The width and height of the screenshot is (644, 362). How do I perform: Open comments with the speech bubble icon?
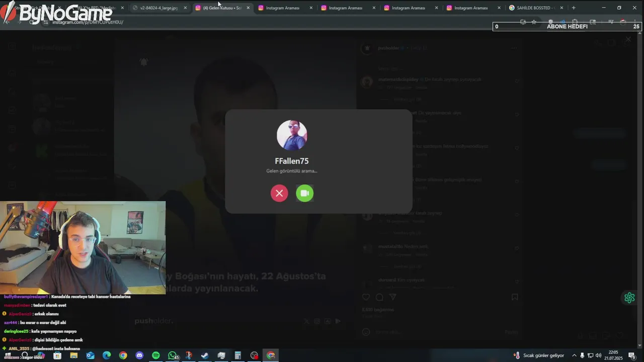tap(380, 297)
